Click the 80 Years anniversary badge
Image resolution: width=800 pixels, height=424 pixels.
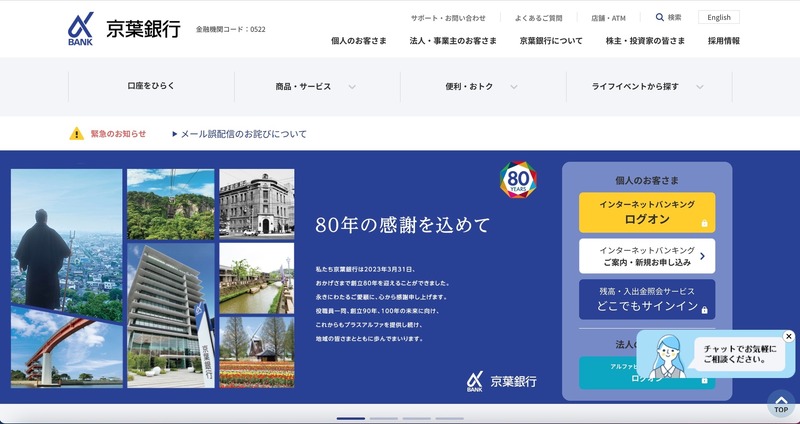coord(518,180)
